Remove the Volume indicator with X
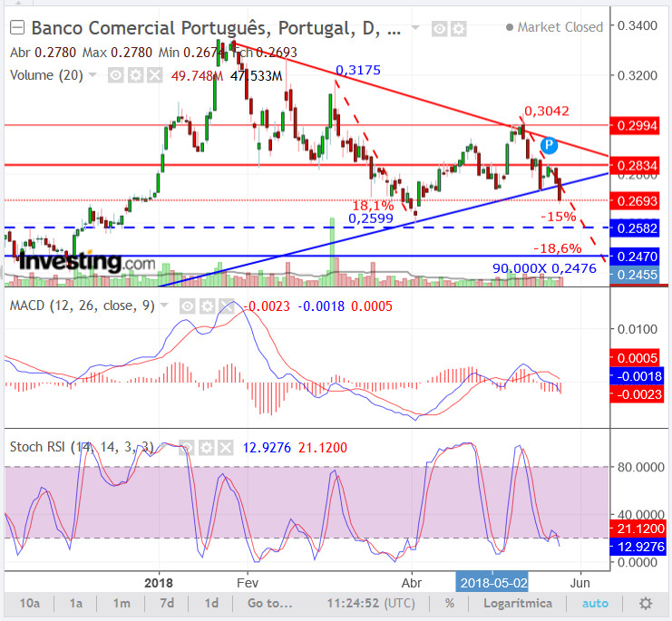 tap(155, 76)
